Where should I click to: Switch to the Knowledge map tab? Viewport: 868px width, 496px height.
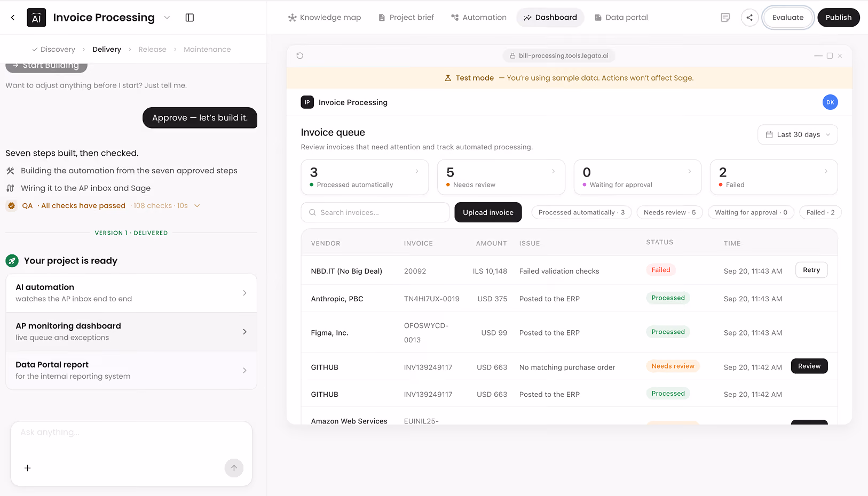pyautogui.click(x=325, y=18)
